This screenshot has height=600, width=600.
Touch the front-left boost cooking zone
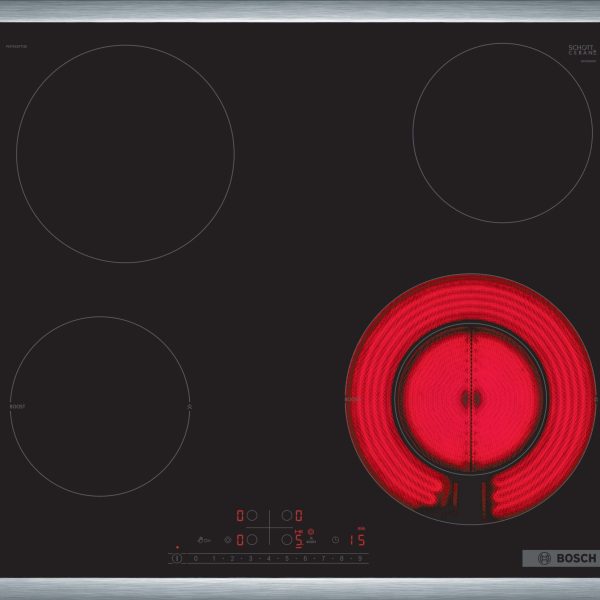click(100, 406)
